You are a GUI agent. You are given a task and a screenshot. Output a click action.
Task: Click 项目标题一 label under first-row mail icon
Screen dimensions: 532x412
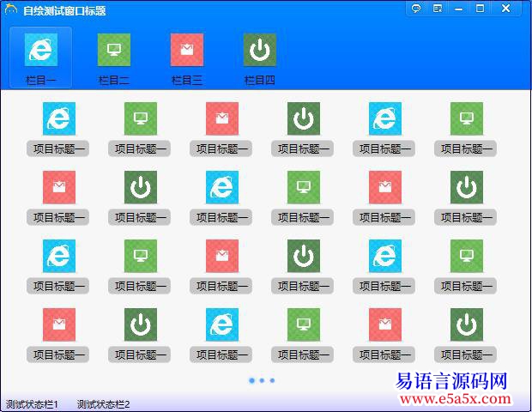point(221,148)
